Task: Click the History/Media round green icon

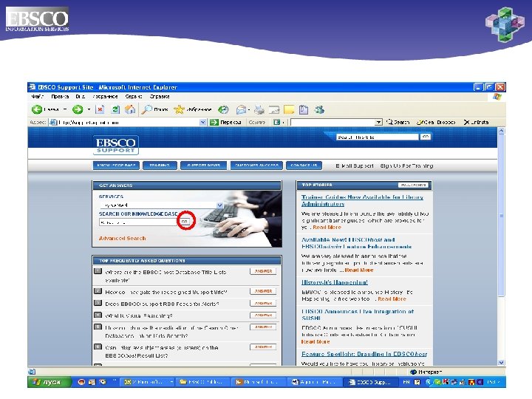Action: 223,109
